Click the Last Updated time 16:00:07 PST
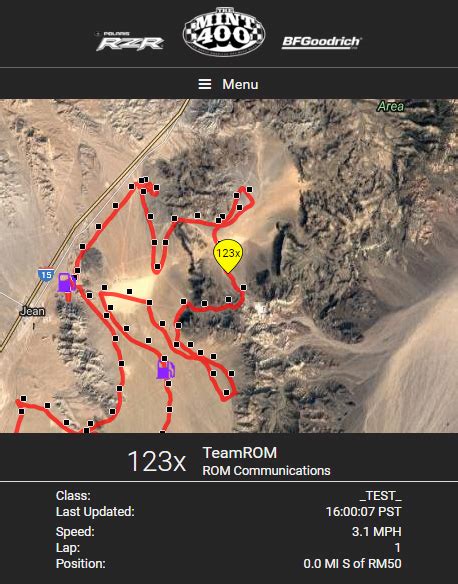The width and height of the screenshot is (458, 584). point(363,511)
